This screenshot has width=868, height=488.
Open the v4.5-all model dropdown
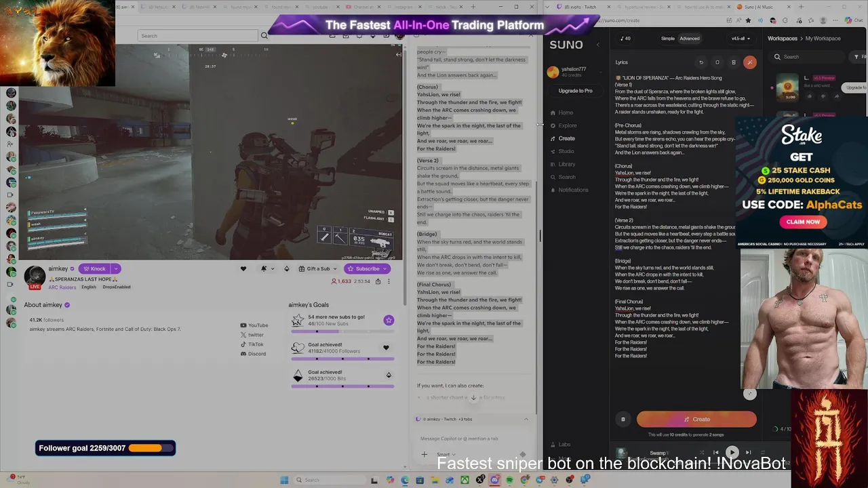click(740, 39)
